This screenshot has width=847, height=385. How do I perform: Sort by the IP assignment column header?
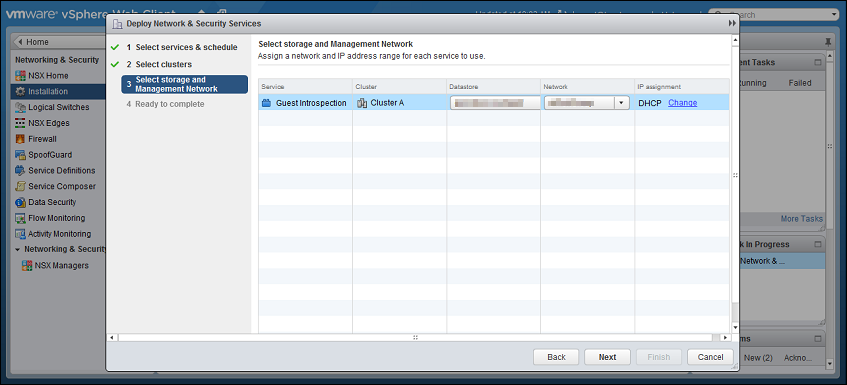(682, 86)
